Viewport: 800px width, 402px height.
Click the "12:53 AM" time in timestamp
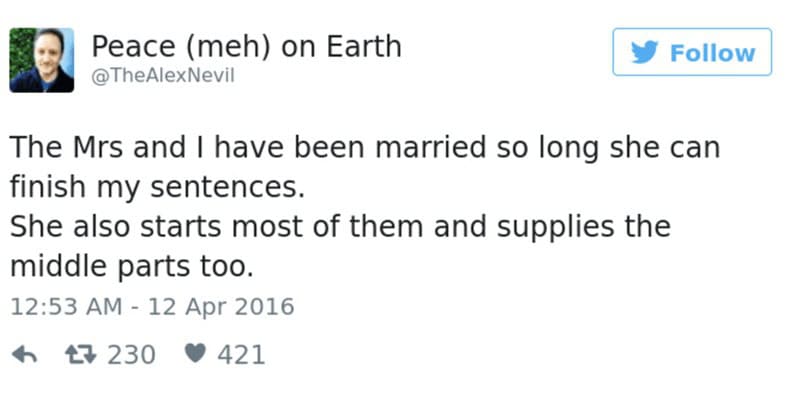pyautogui.click(x=64, y=306)
